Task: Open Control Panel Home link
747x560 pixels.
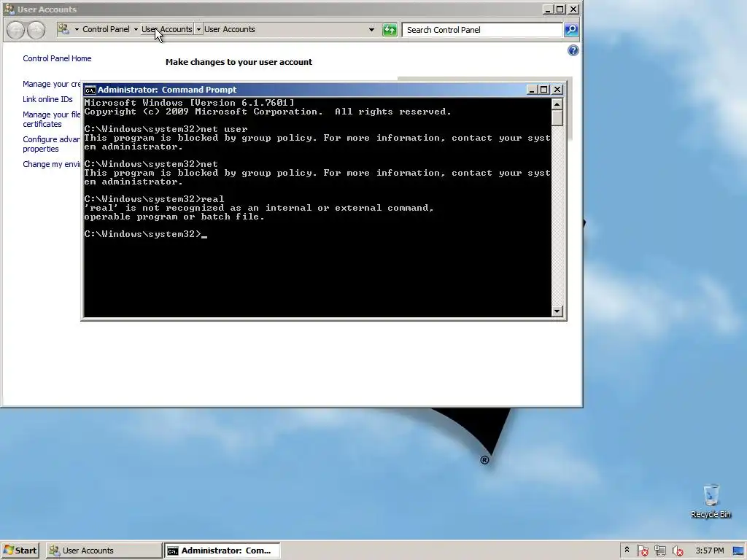Action: [57, 58]
